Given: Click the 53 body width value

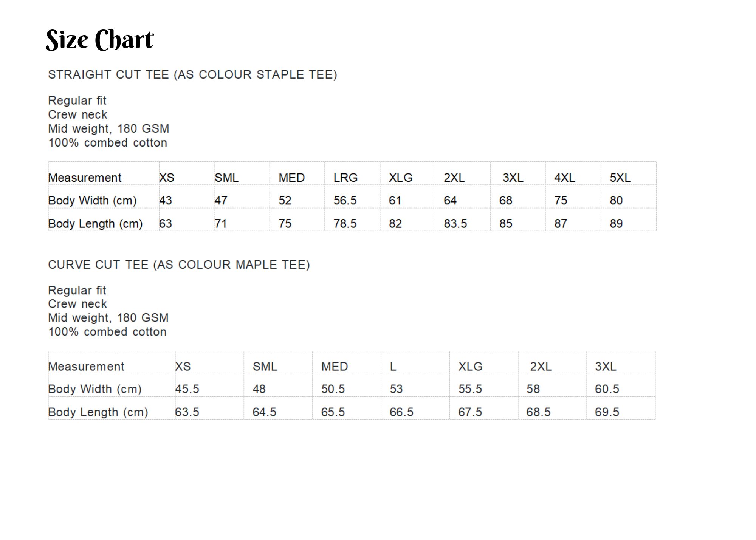Looking at the screenshot, I should click(396, 389).
